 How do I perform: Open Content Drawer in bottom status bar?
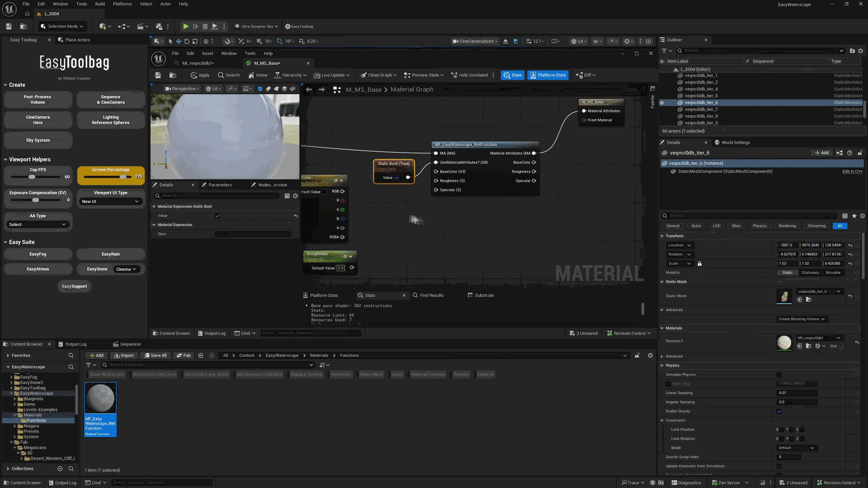pos(22,483)
